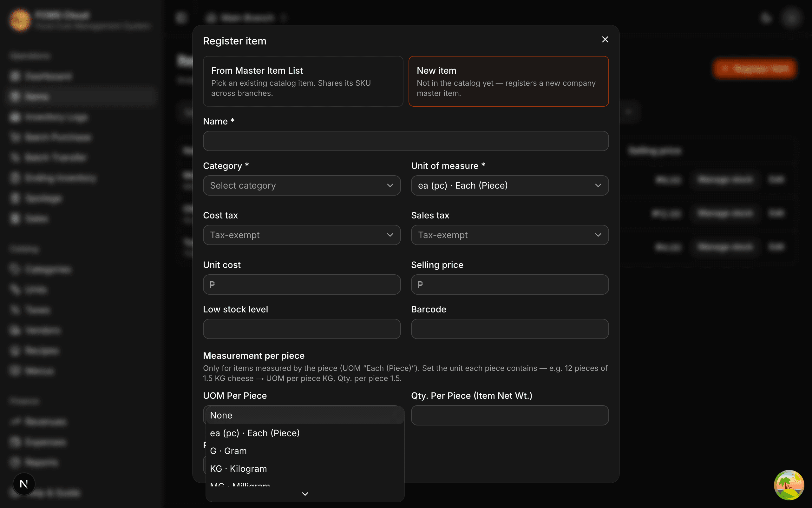The width and height of the screenshot is (812, 508).
Task: Select None in UOM Per Piece list
Action: 305,415
